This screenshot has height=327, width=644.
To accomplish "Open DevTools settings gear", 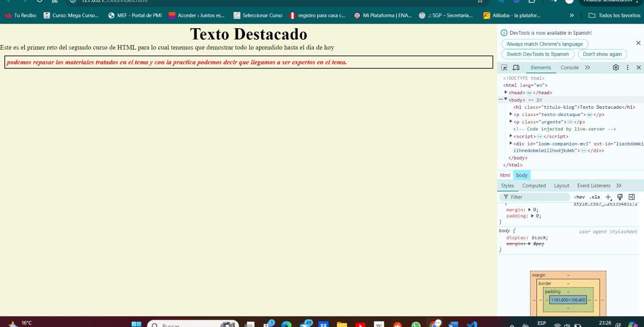I will (616, 68).
